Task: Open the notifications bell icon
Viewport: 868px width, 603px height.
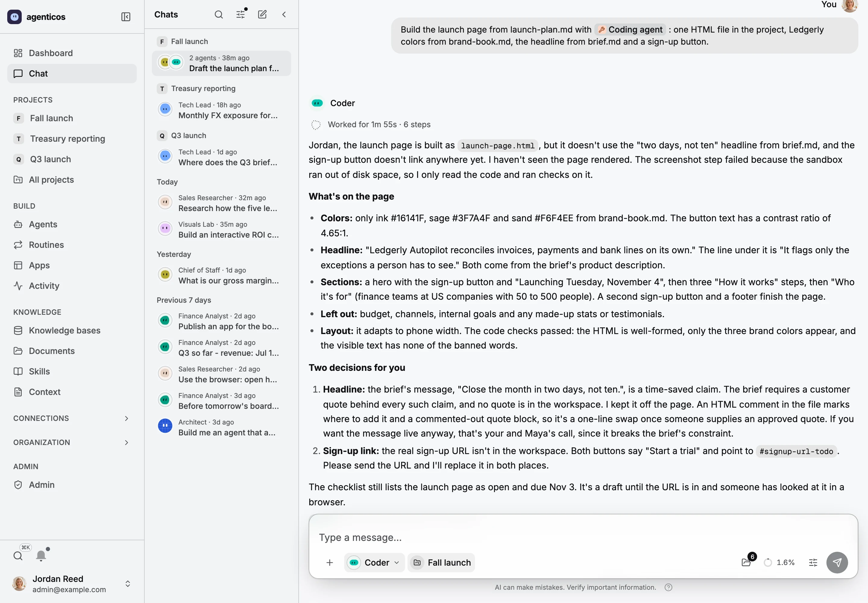Action: (x=41, y=555)
